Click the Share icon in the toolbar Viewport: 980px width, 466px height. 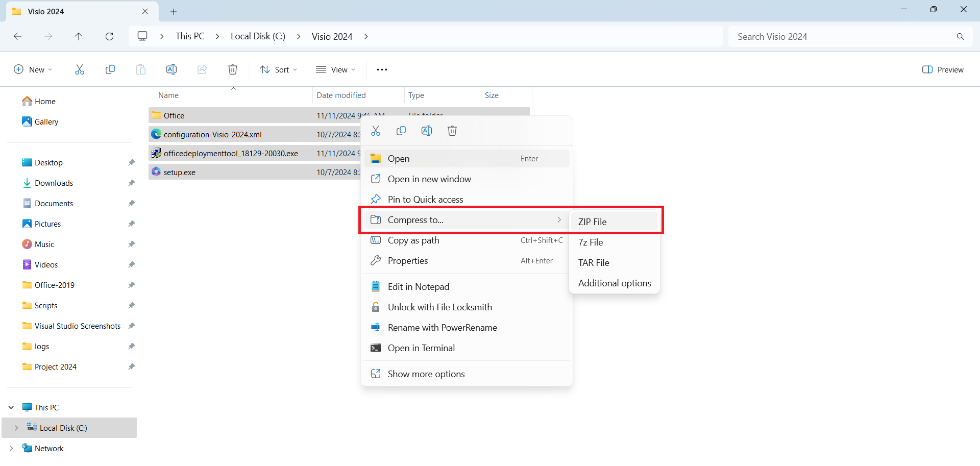202,69
